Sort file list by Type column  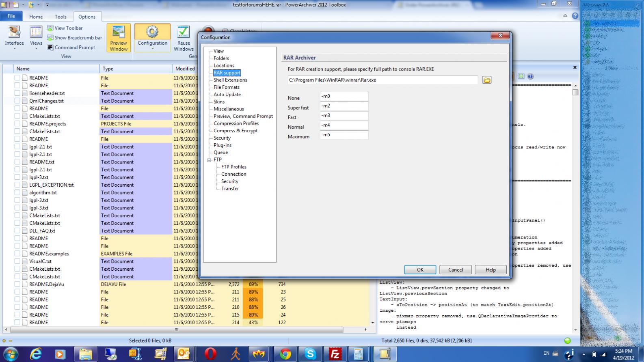point(136,69)
